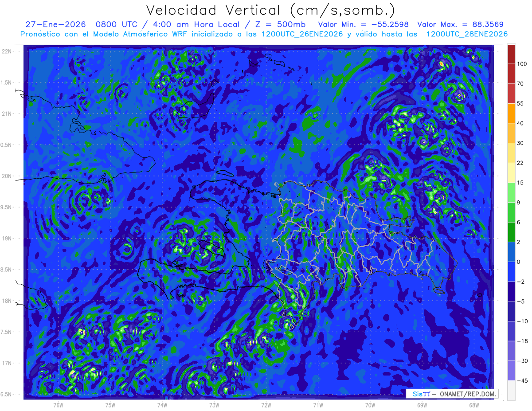Click the dark red color band above 100
The image size is (532, 411).
(x=511, y=54)
